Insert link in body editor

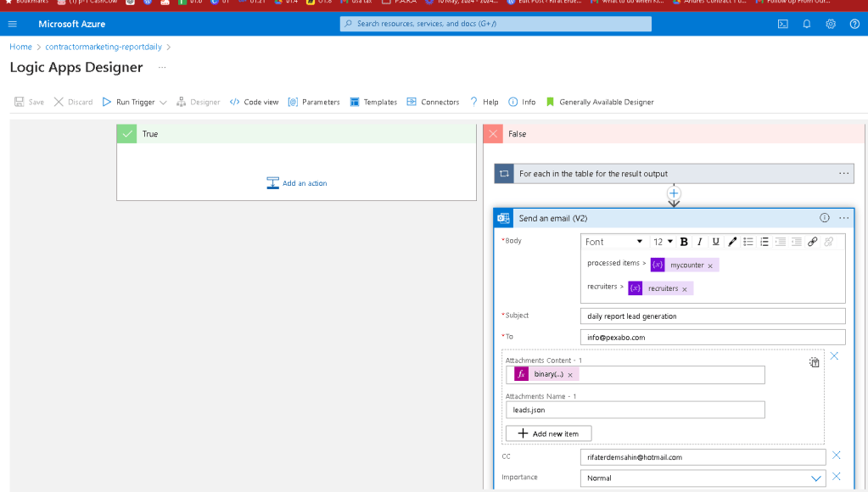coord(812,242)
